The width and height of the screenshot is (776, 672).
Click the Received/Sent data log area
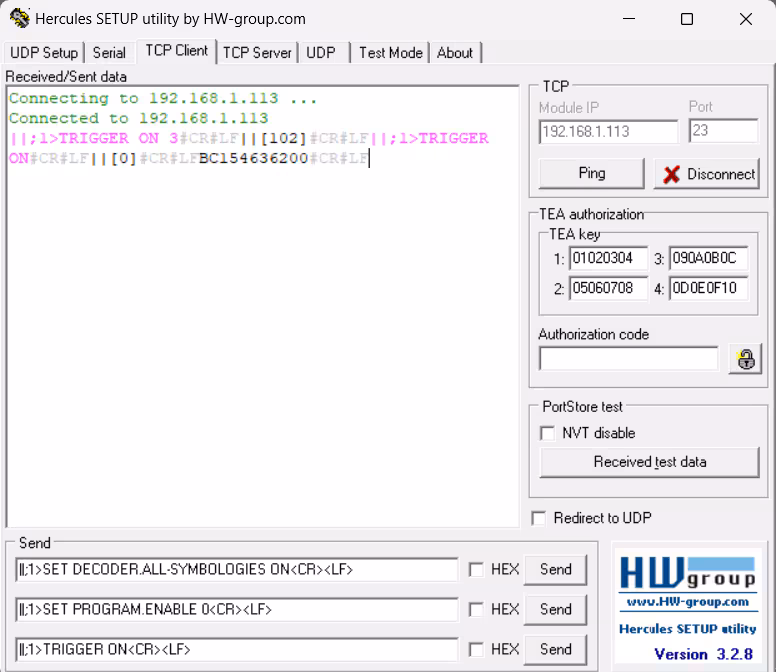pos(262,307)
